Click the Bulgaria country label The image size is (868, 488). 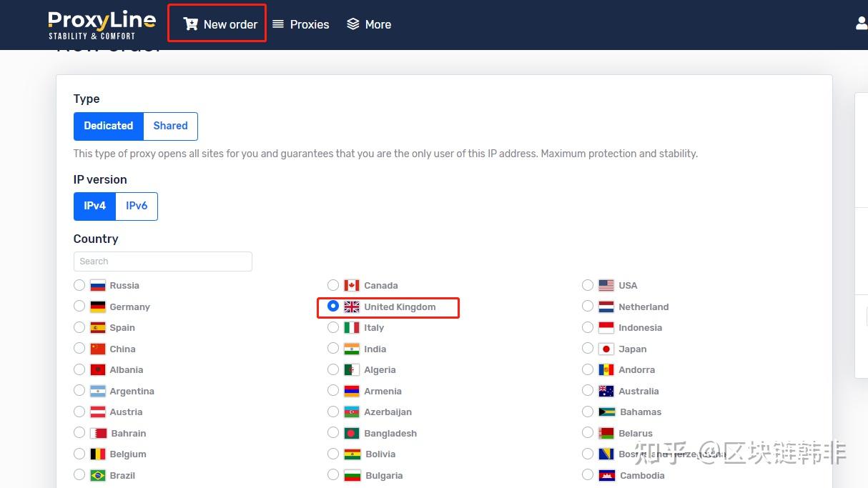384,476
